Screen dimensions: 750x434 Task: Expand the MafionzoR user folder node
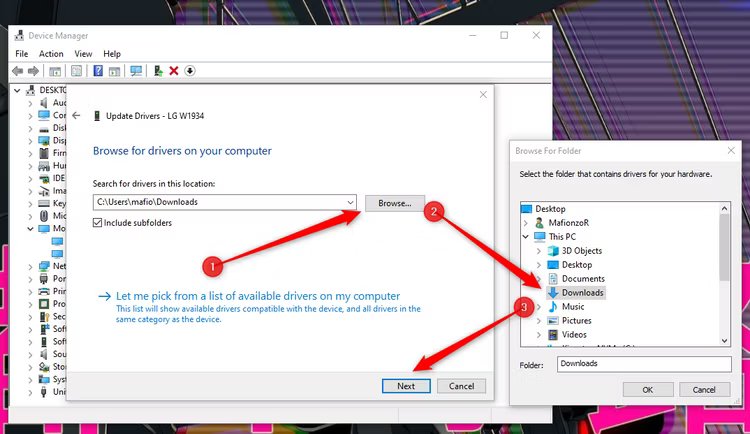pyautogui.click(x=526, y=223)
